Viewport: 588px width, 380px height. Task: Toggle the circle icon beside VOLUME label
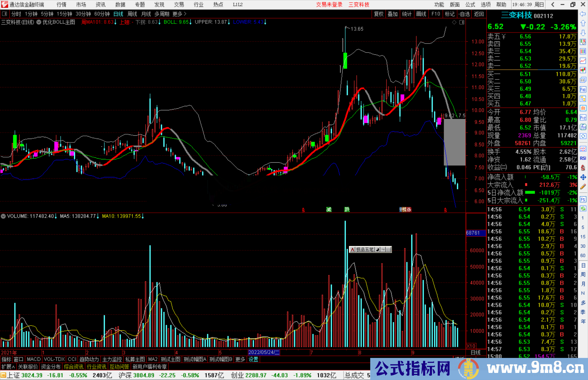point(3,216)
